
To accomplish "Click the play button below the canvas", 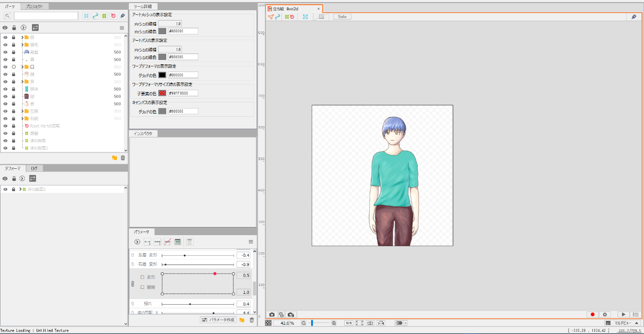I will pyautogui.click(x=623, y=314).
